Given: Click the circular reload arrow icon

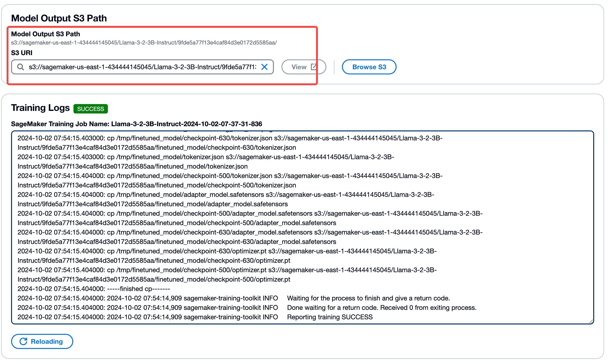Looking at the screenshot, I should 23,341.
